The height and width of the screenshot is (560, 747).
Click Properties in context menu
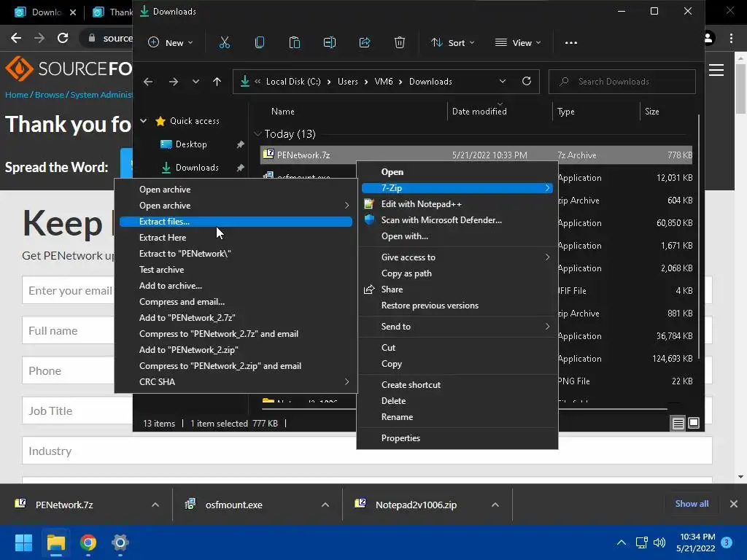[x=457, y=438]
